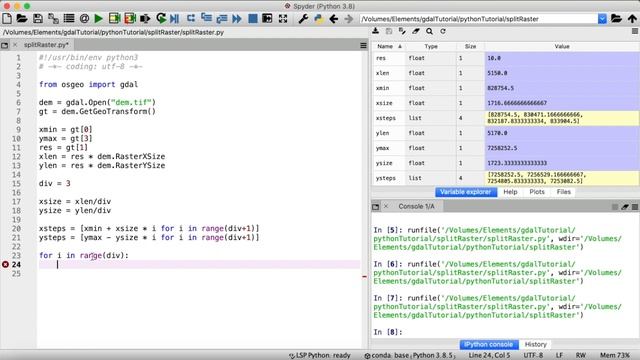Continue execution debug icon
Image resolution: width=640 pixels, height=360 pixels.
click(x=237, y=18)
